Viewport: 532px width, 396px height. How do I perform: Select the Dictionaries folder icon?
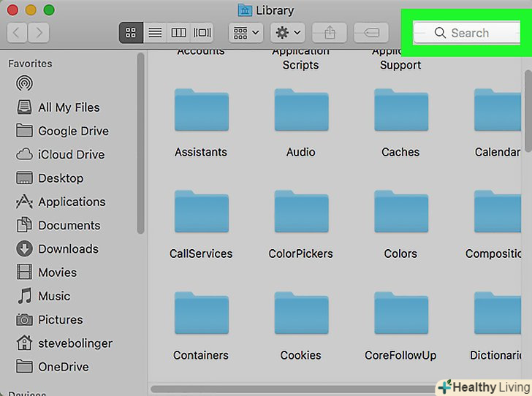[x=498, y=313]
